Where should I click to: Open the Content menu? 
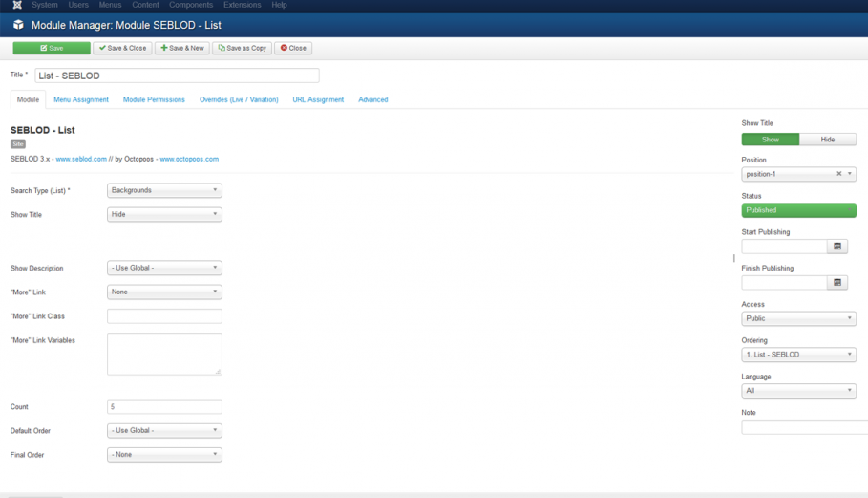(x=145, y=5)
